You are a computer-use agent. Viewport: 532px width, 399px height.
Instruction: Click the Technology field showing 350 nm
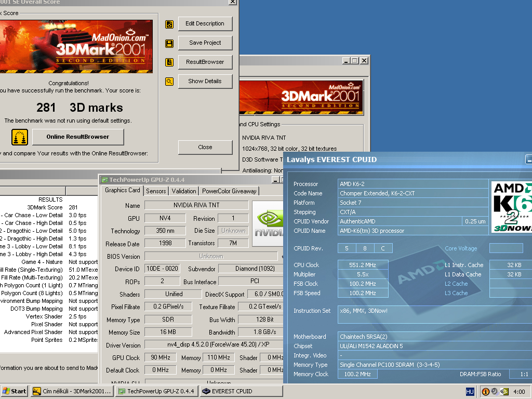[x=165, y=231]
